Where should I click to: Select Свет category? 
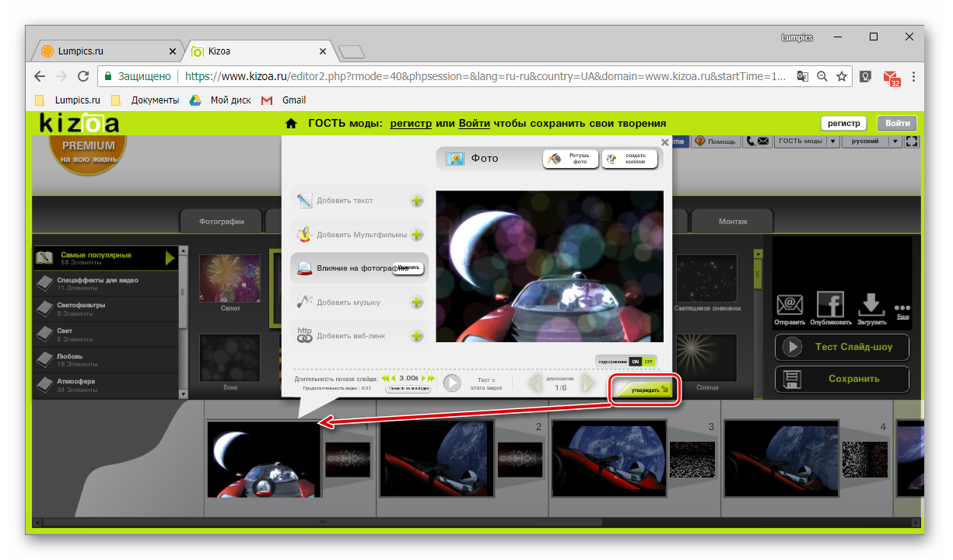click(x=106, y=334)
